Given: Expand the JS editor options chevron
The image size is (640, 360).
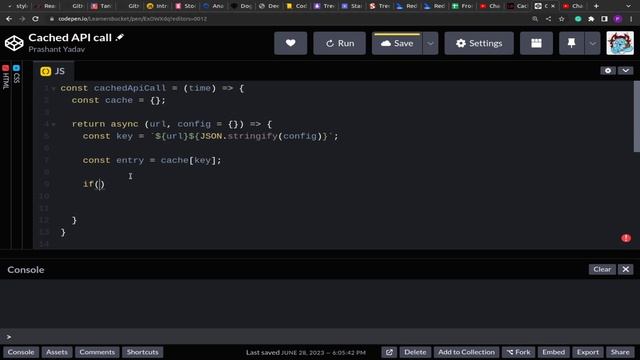Looking at the screenshot, I should pos(625,71).
